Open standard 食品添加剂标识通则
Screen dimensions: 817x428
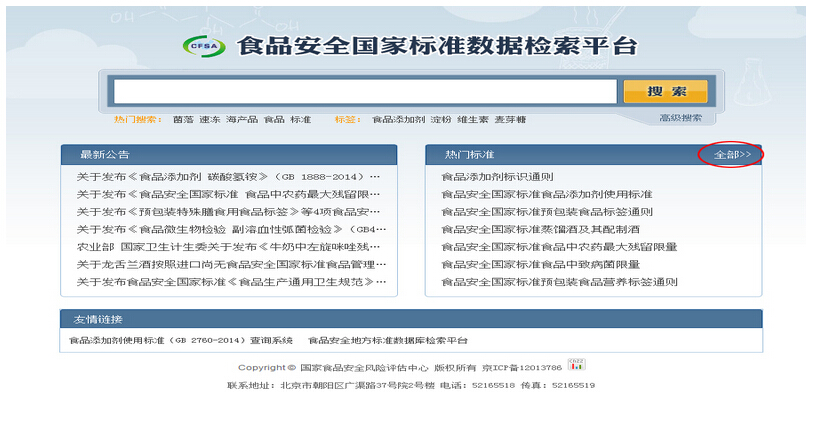pos(497,177)
